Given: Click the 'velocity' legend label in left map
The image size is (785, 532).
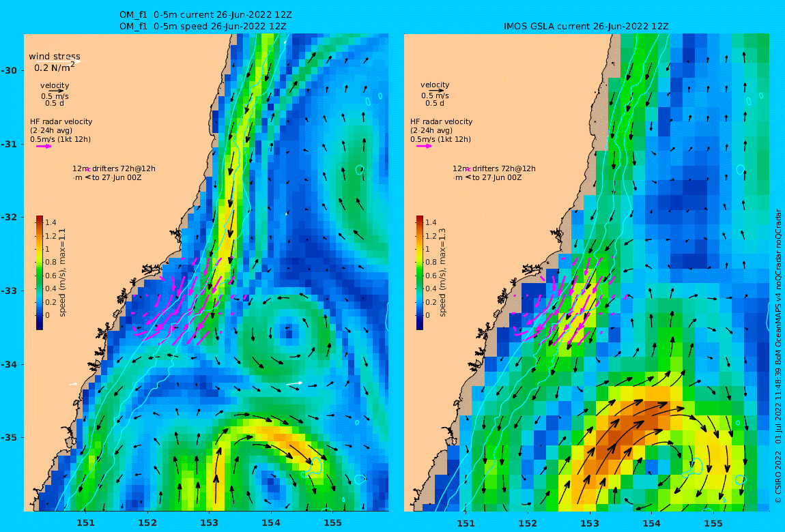Looking at the screenshot, I should coord(55,85).
